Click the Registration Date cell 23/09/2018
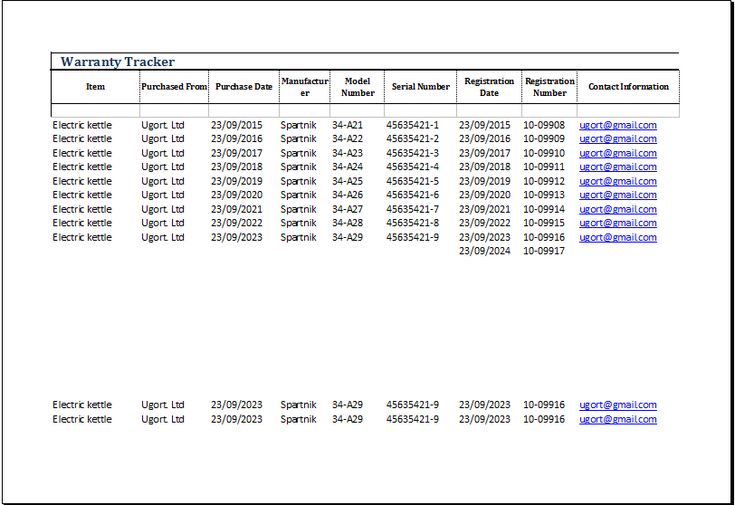The height and width of the screenshot is (505, 735). [x=484, y=167]
